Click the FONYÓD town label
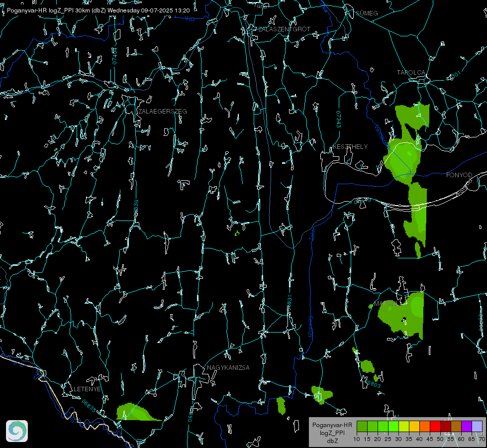The width and height of the screenshot is (487, 448). pos(459,175)
